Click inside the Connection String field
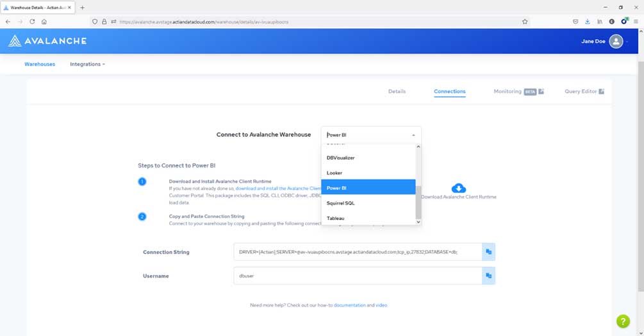This screenshot has height=336, width=644. (358, 252)
